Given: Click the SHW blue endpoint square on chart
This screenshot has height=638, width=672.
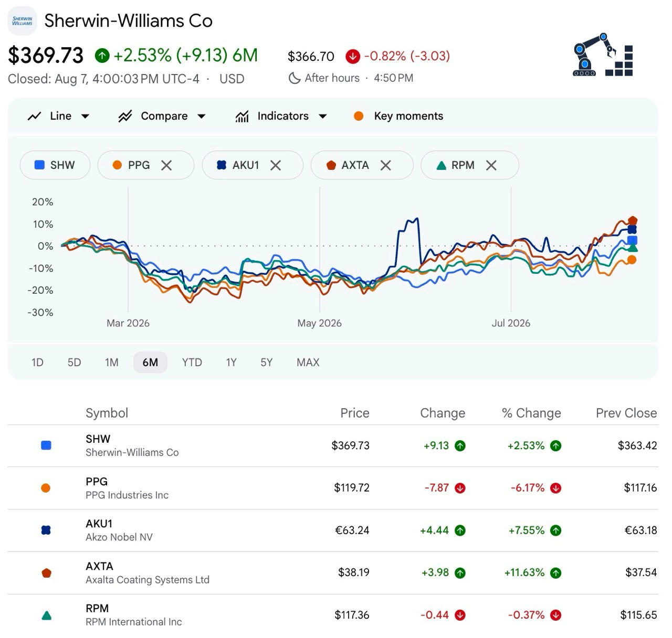Looking at the screenshot, I should [x=632, y=240].
